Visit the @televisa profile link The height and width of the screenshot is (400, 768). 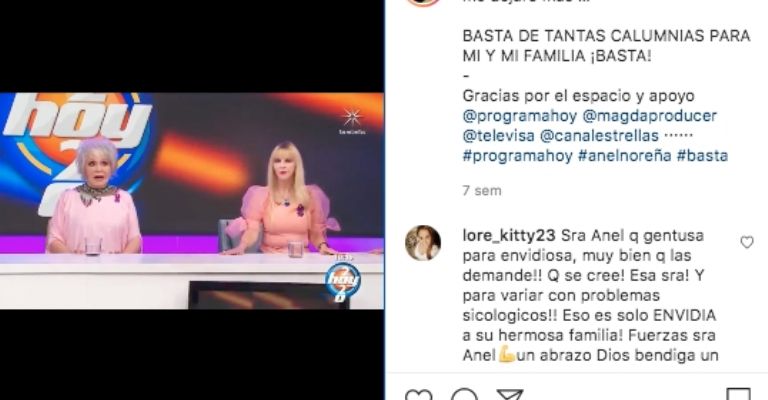click(498, 136)
